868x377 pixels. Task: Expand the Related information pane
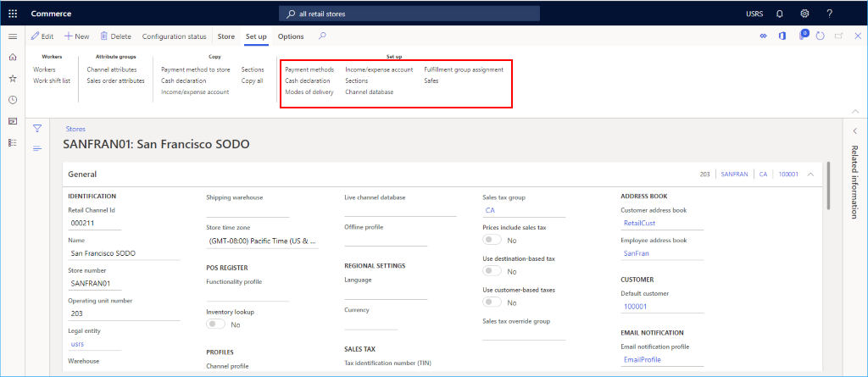tap(854, 130)
